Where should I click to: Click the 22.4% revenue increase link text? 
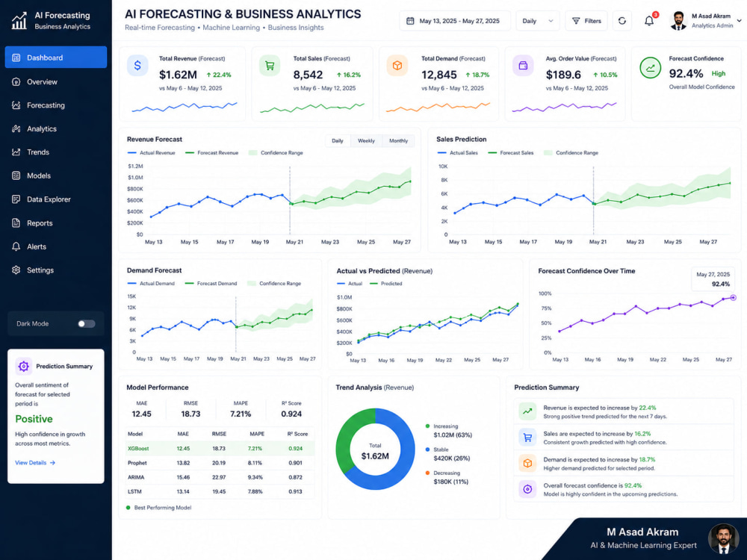tap(648, 408)
